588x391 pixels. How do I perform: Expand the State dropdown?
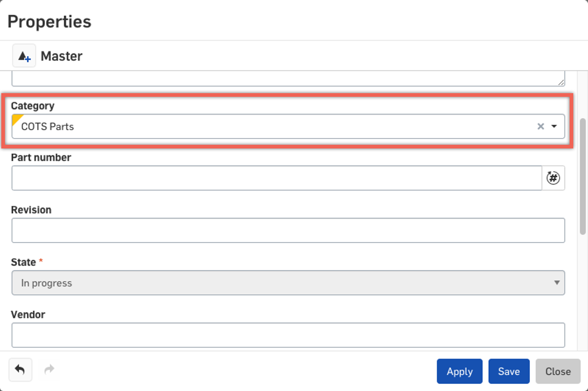point(556,283)
